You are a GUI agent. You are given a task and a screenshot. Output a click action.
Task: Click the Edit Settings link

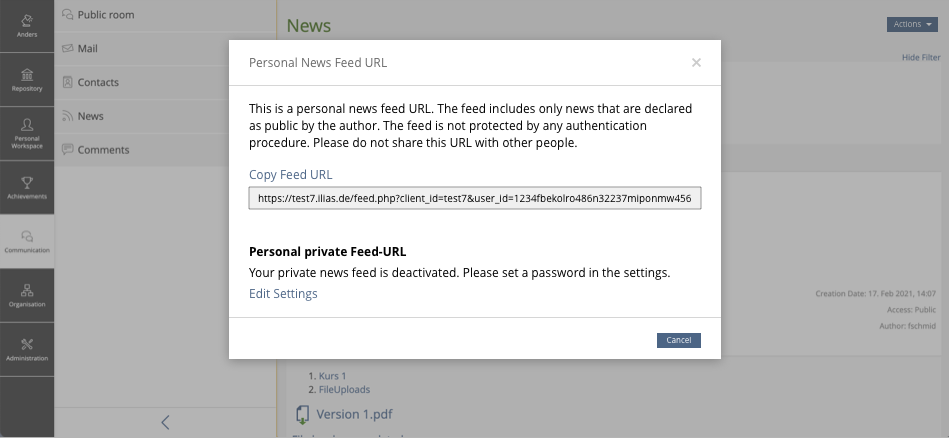[x=283, y=294]
